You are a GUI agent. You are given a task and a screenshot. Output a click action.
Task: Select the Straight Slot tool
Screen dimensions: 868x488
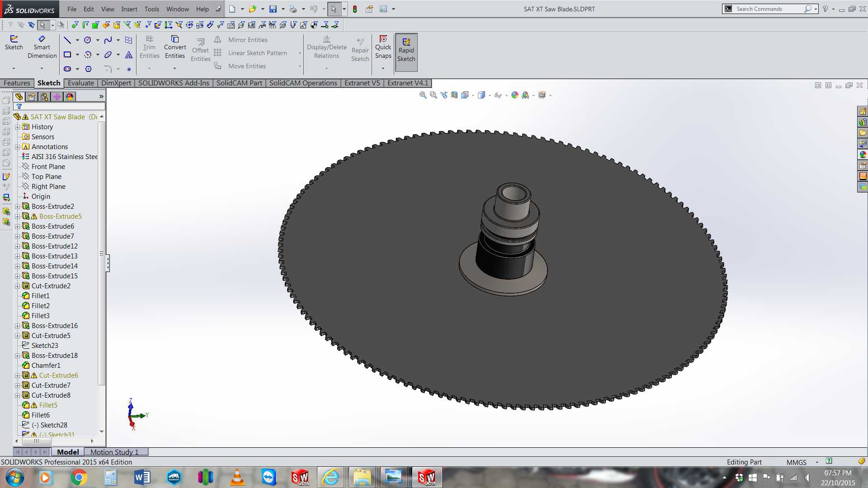click(67, 69)
